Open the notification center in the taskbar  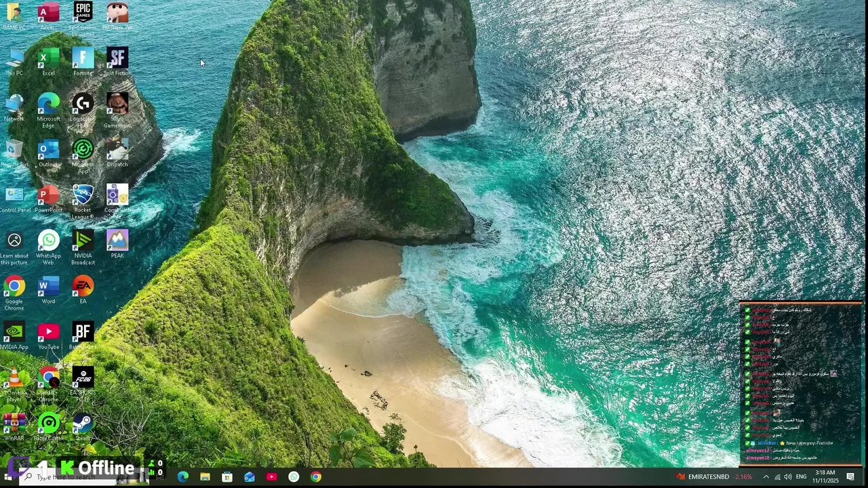pos(850,477)
